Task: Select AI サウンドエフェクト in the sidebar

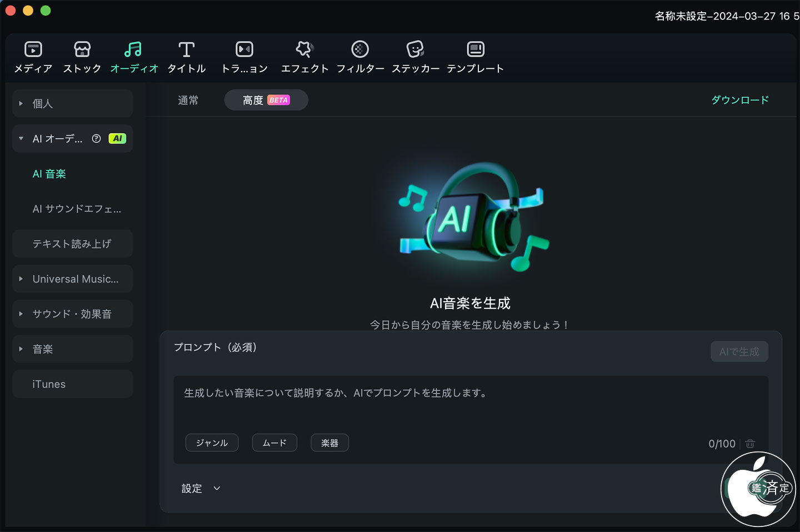Action: coord(77,209)
